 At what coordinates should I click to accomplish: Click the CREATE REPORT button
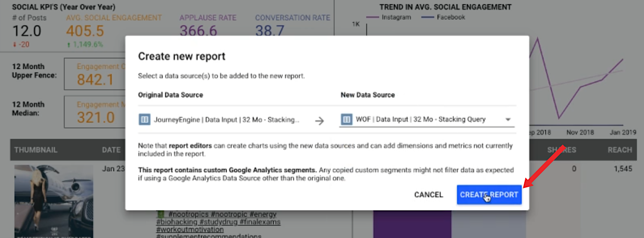[x=489, y=195]
